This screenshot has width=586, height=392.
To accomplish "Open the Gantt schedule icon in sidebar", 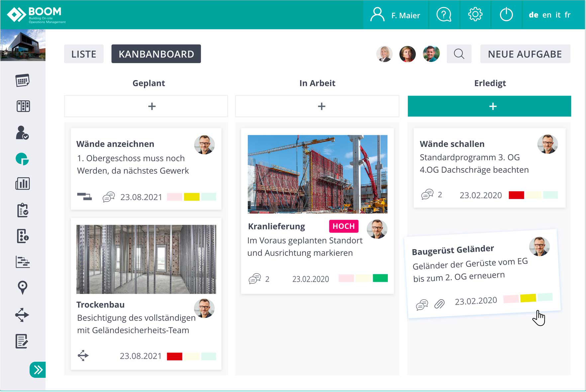I will 22,262.
